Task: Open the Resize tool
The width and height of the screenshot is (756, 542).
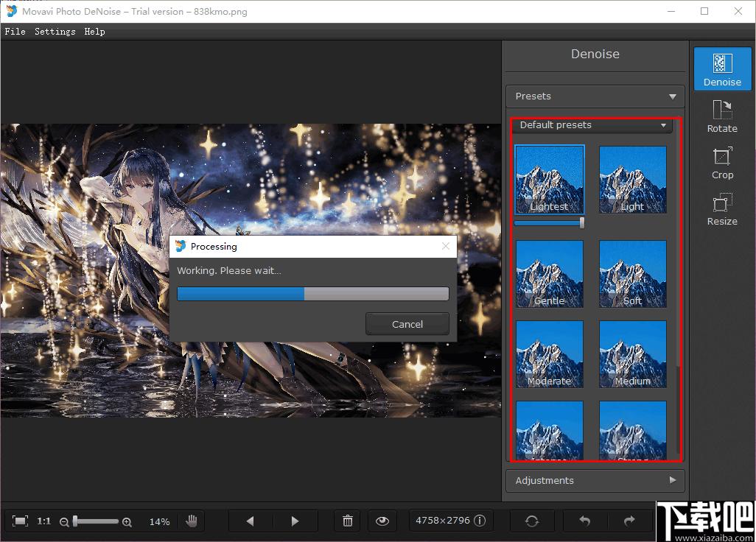Action: pyautogui.click(x=722, y=209)
